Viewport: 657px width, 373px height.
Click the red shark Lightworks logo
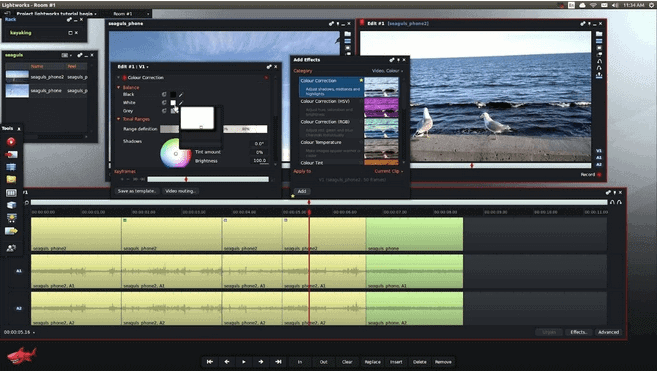point(21,355)
